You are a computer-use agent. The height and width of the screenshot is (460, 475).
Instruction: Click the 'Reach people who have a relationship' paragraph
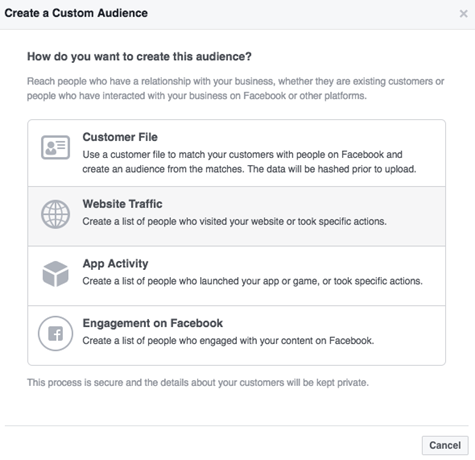pos(235,88)
